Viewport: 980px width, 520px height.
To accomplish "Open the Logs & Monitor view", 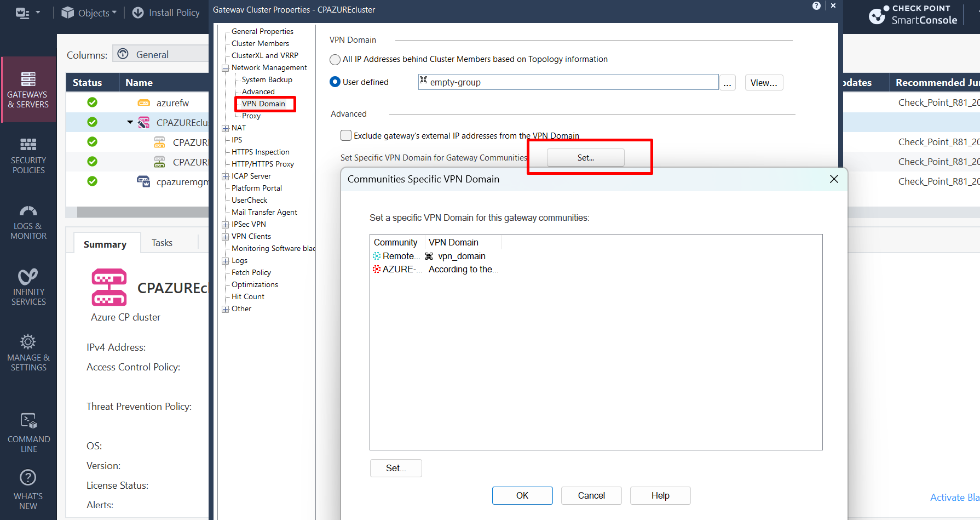I will [28, 223].
